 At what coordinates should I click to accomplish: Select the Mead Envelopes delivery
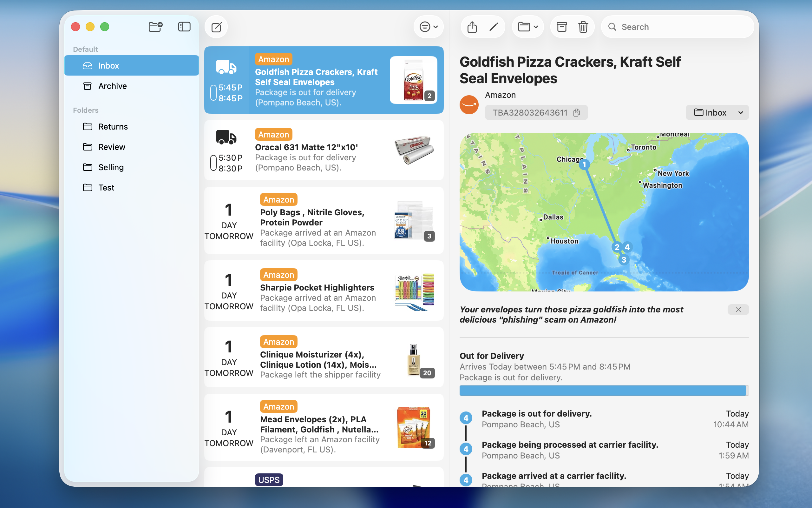[324, 427]
